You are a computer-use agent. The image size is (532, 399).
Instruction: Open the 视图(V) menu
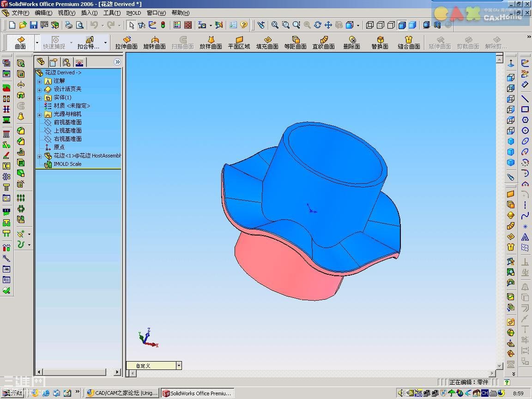click(66, 13)
